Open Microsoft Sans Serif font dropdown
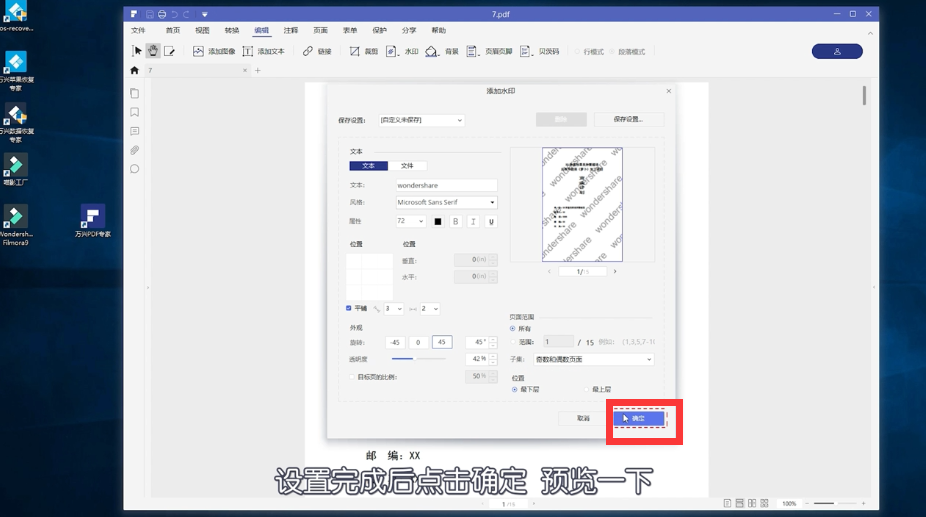926x517 pixels. tap(446, 202)
